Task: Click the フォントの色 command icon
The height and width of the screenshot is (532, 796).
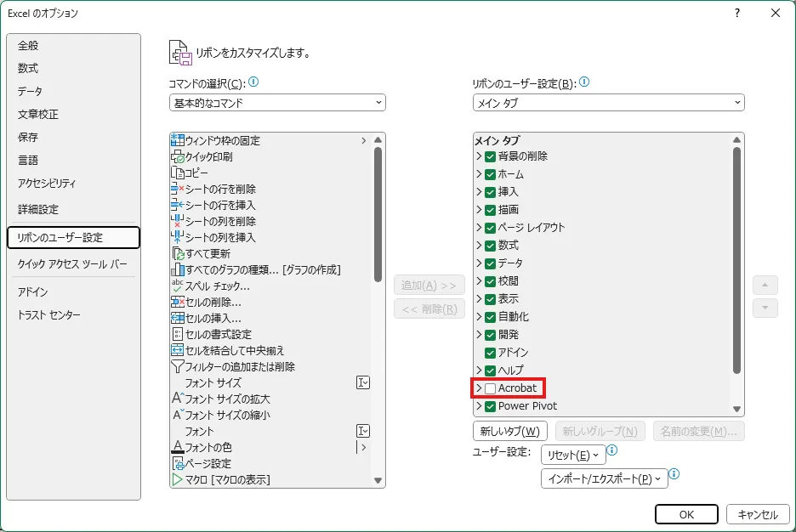Action: point(178,447)
